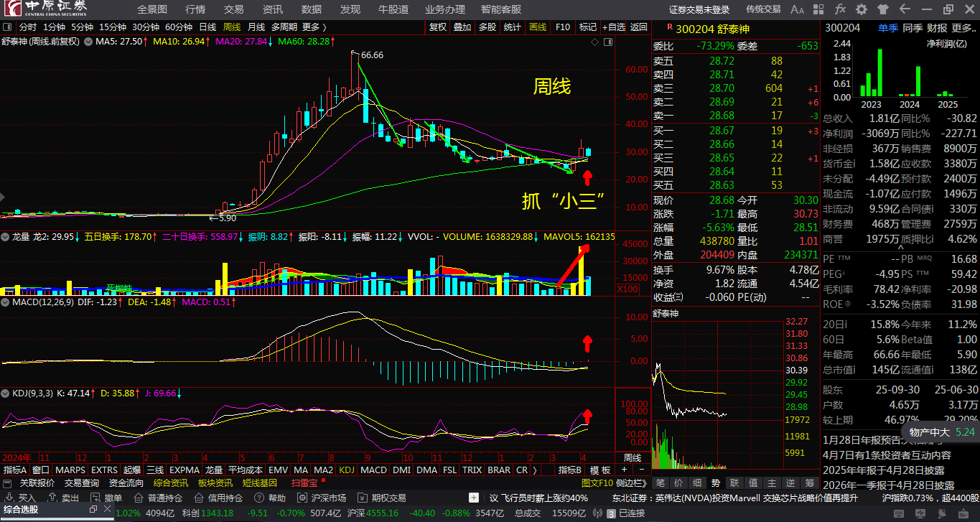Open the grid layout icon in title bar
The image size is (980, 522).
pos(820,9)
